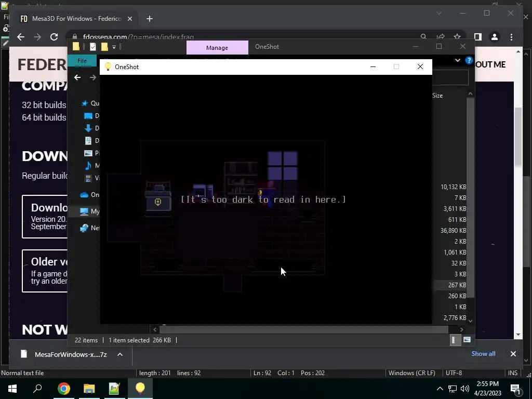Select the file row showing 36,890 KB
Image resolution: width=532 pixels, height=399 pixels.
click(450, 230)
